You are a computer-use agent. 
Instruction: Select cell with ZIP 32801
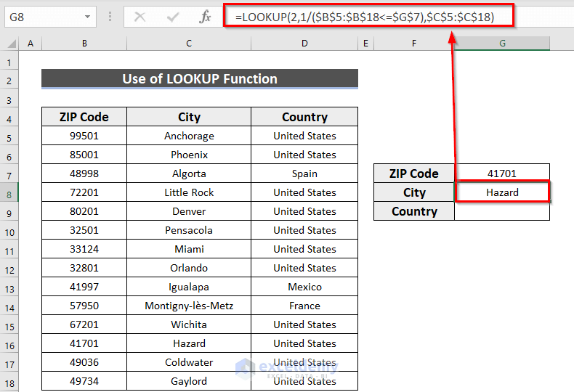tap(84, 268)
